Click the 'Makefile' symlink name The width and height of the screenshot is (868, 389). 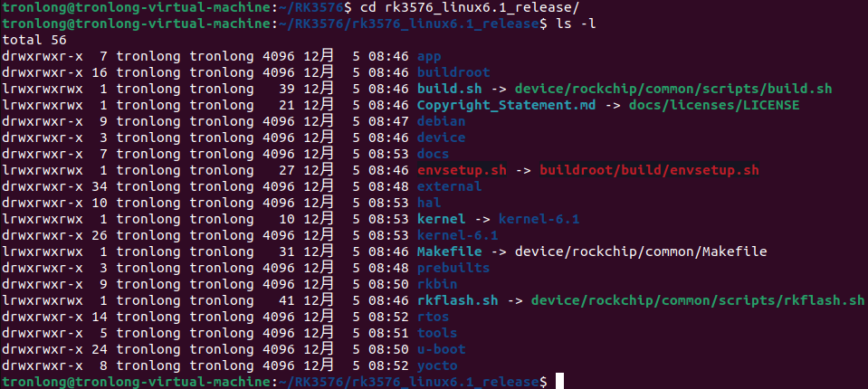(450, 251)
